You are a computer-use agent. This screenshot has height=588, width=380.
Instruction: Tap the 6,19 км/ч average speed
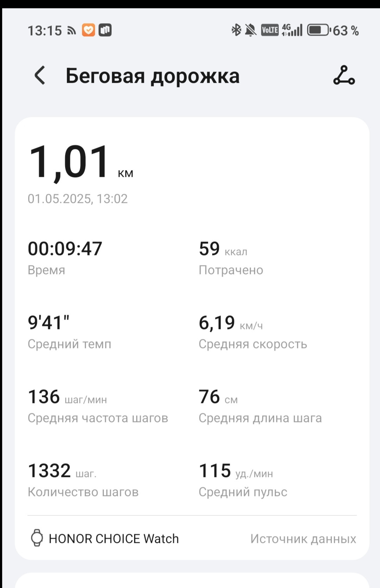click(231, 323)
